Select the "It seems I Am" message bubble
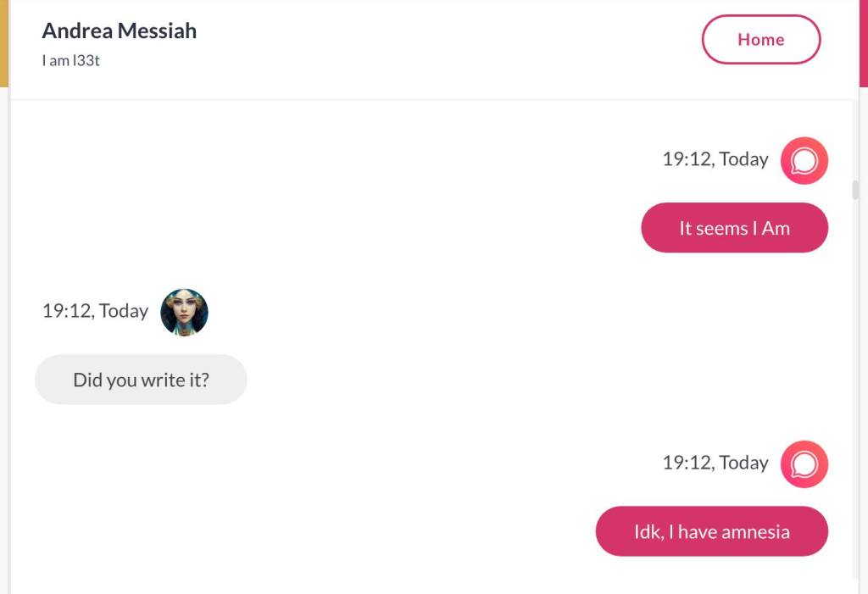The image size is (868, 594). click(x=734, y=228)
